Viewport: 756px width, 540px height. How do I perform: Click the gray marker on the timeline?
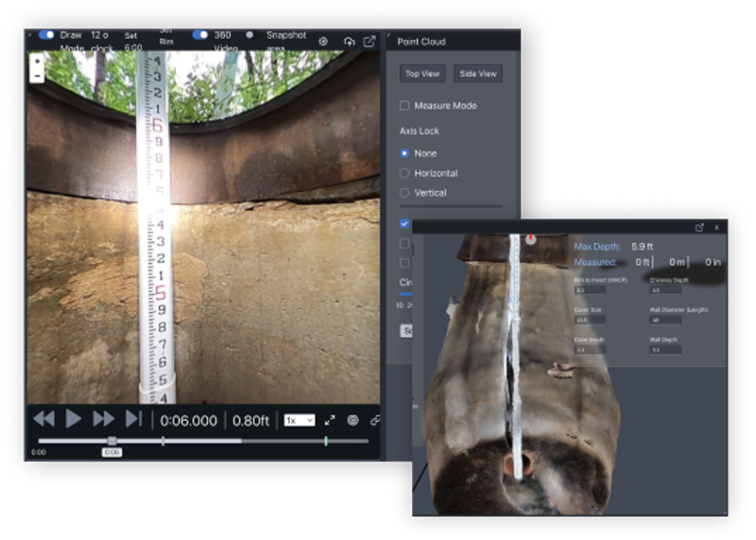coord(163,441)
